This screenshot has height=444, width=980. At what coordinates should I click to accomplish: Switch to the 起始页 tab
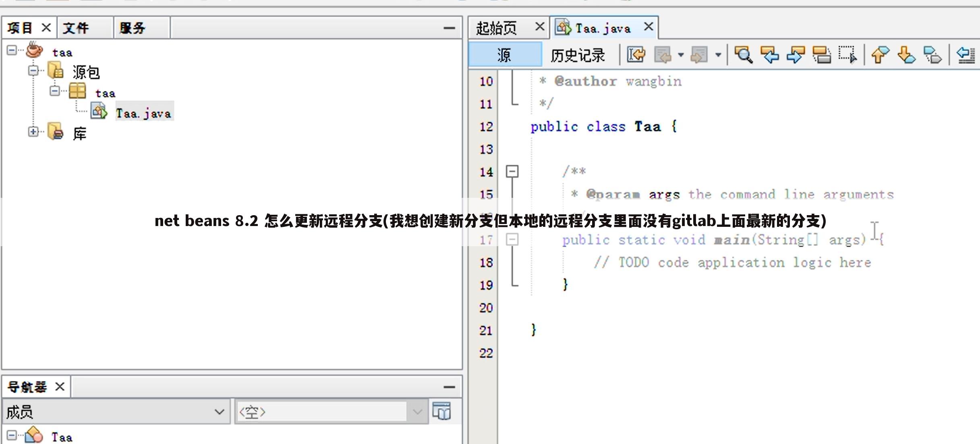[497, 28]
